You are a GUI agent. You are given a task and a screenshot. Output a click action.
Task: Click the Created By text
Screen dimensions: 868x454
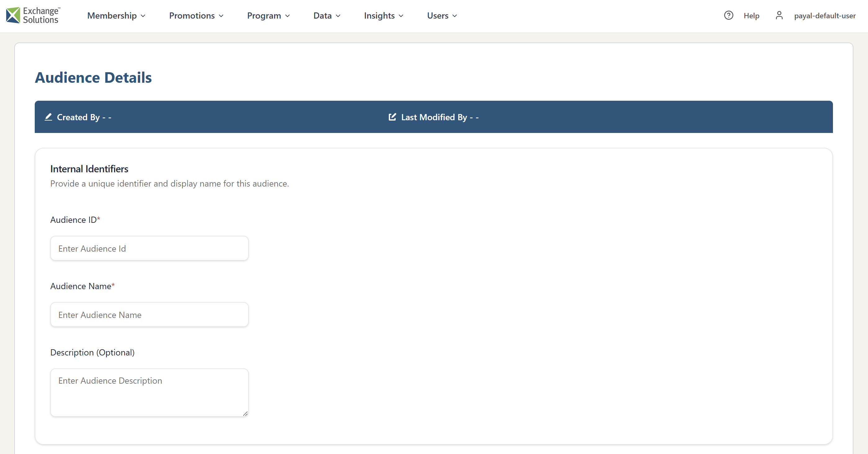coord(84,117)
